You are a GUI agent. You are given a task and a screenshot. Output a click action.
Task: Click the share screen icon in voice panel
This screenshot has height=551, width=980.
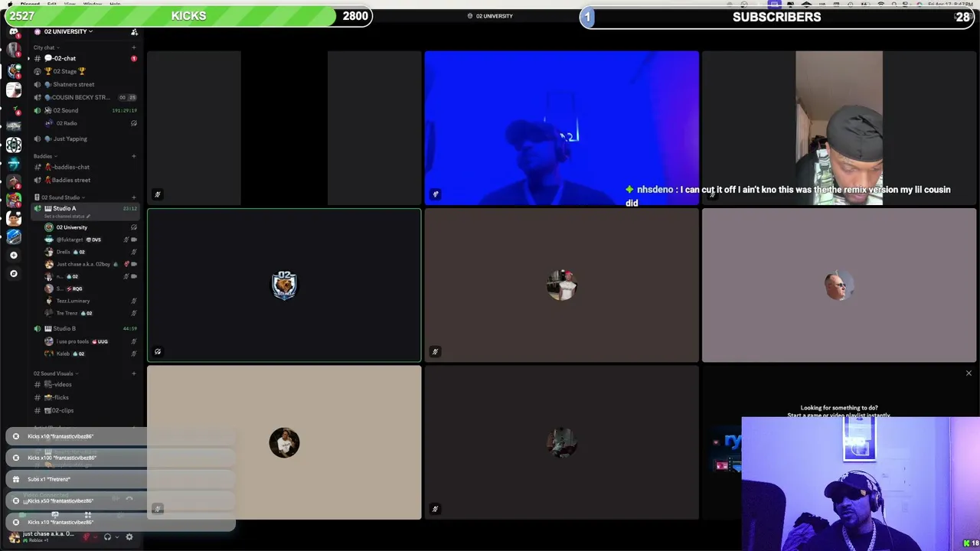coord(55,515)
